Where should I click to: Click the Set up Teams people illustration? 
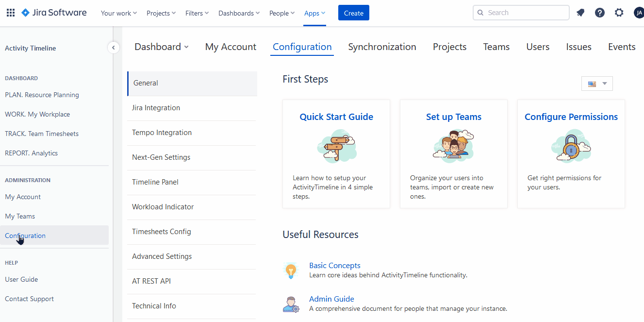tap(454, 145)
